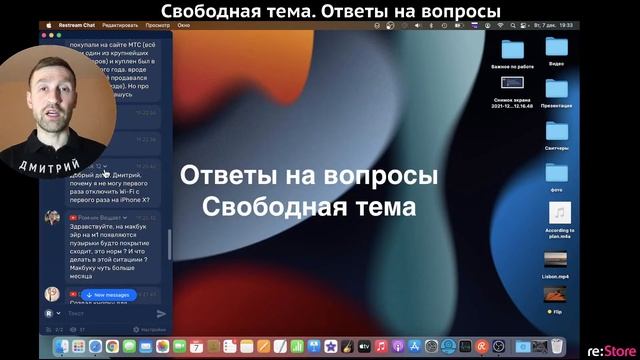Screen dimensions: 640x360
Task: Select the Flip file on desktop
Action: click(x=555, y=300)
